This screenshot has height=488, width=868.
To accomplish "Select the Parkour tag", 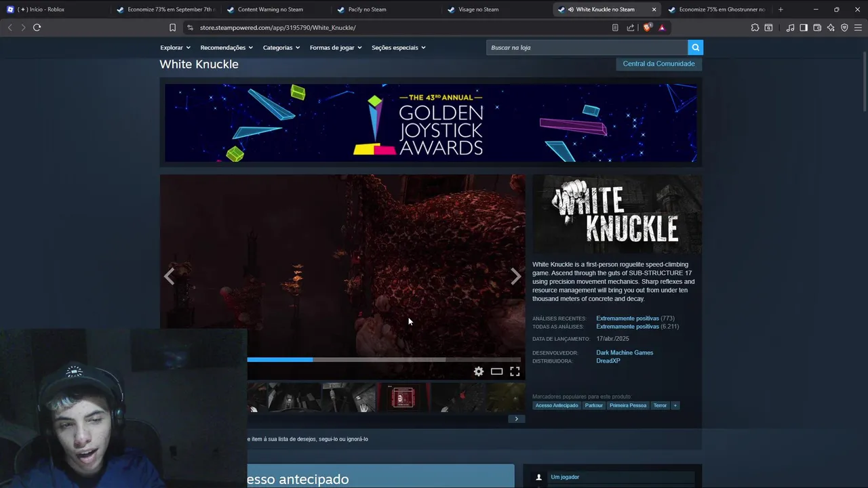I will (594, 405).
